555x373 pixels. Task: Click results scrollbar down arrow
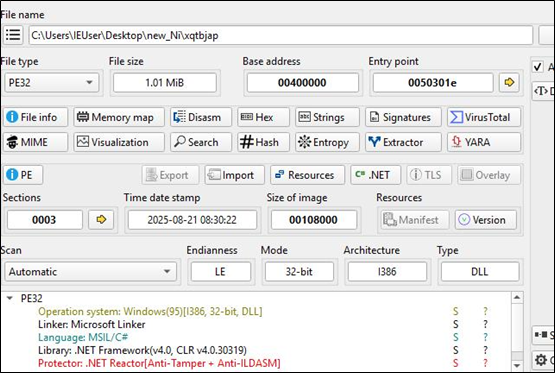click(x=517, y=366)
